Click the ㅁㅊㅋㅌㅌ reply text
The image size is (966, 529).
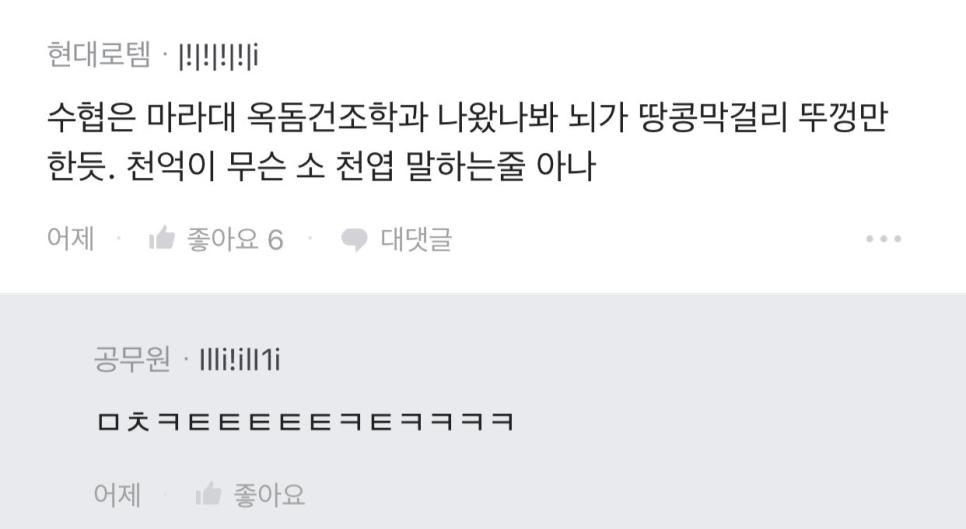306,422
